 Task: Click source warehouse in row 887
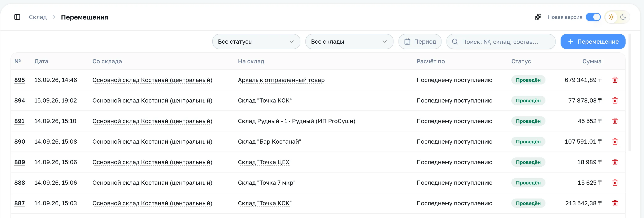tap(152, 203)
